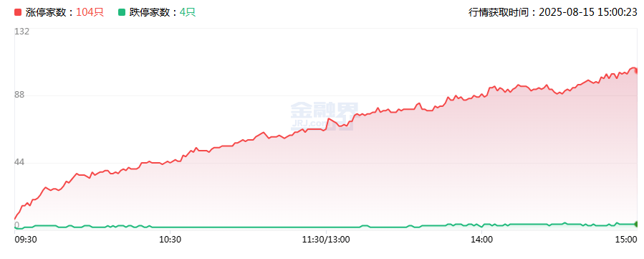Click the 14:00 time axis label
This screenshot has height=259, width=644.
point(482,239)
